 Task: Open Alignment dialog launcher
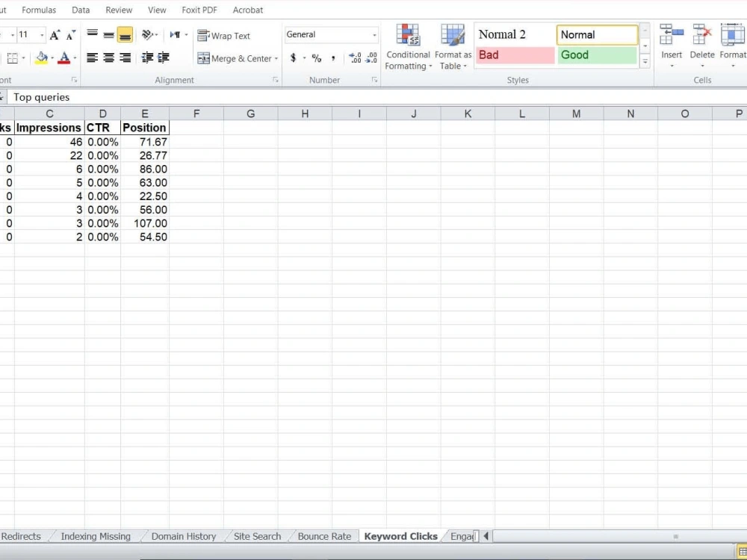[x=276, y=80]
